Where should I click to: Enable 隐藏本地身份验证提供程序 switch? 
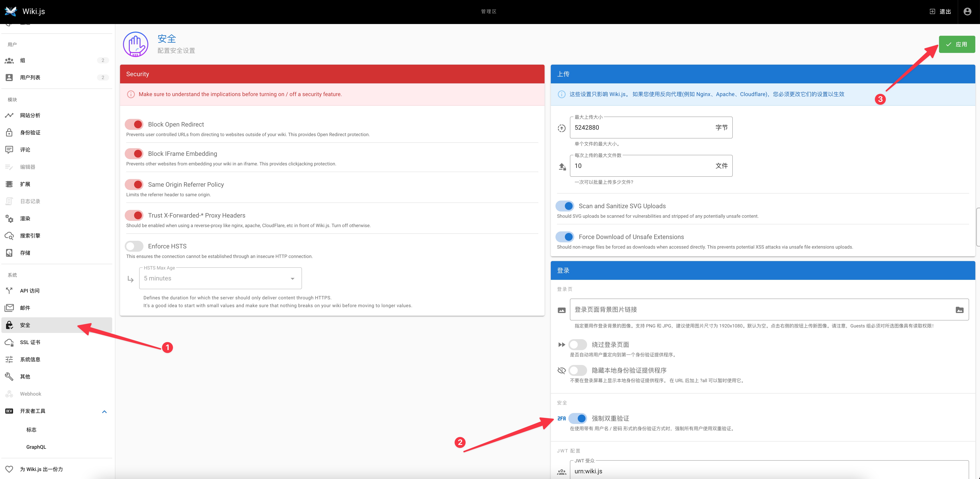[x=578, y=370]
